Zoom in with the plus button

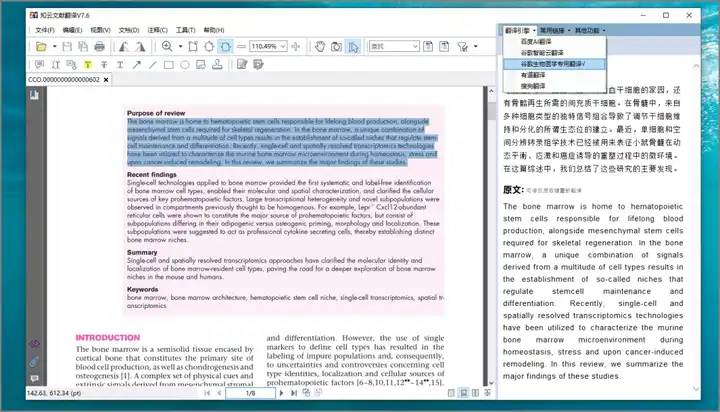coord(296,46)
